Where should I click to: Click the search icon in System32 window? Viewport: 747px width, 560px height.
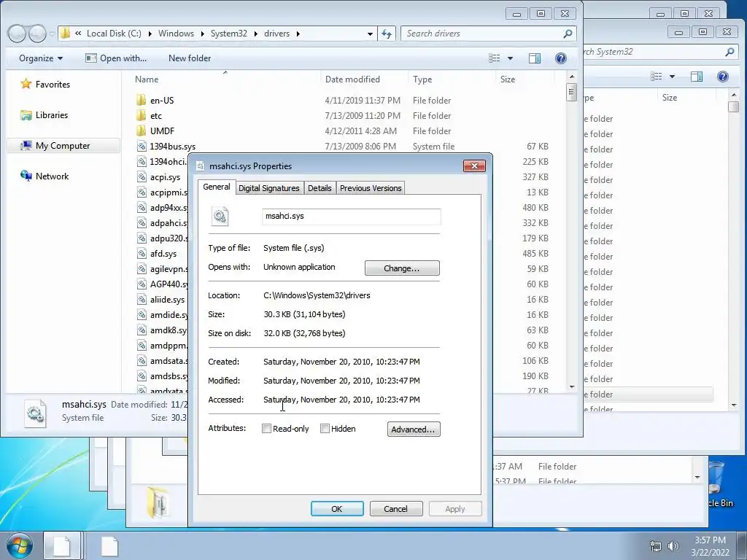[x=729, y=52]
